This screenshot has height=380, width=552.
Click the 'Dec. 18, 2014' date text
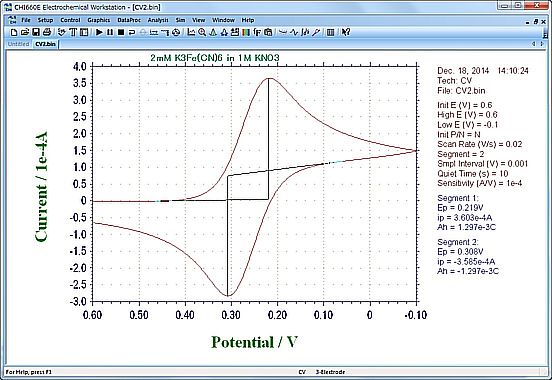[463, 71]
